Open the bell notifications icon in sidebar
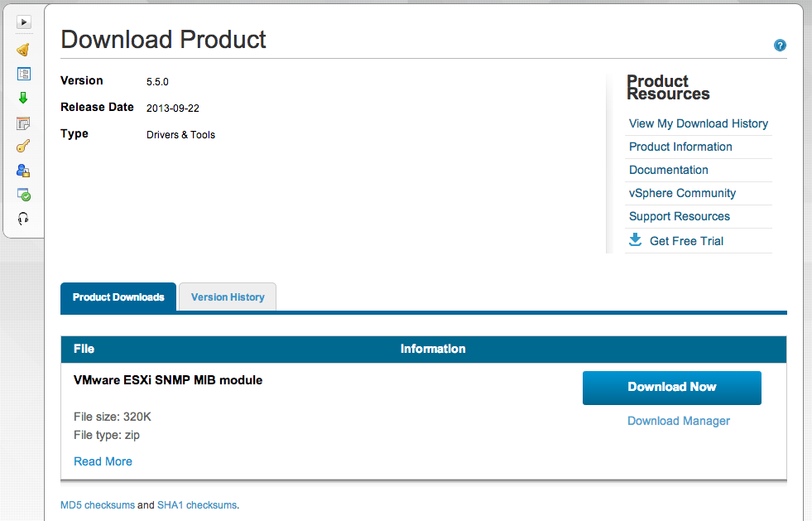Viewport: 812px width, 521px height. coord(23,50)
